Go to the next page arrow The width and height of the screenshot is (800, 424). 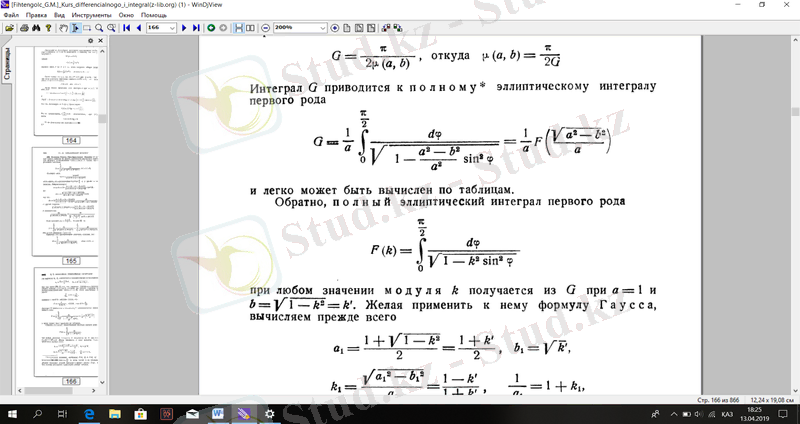click(183, 28)
